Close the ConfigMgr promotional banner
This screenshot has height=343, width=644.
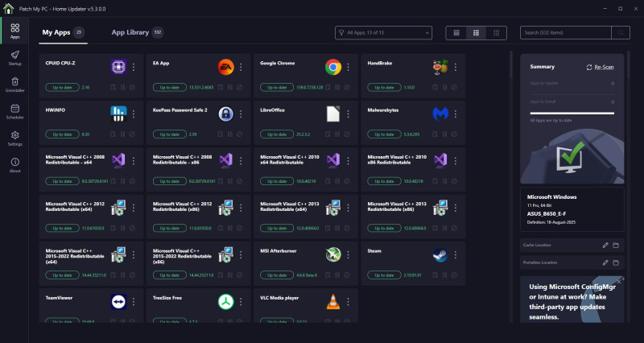point(619,281)
